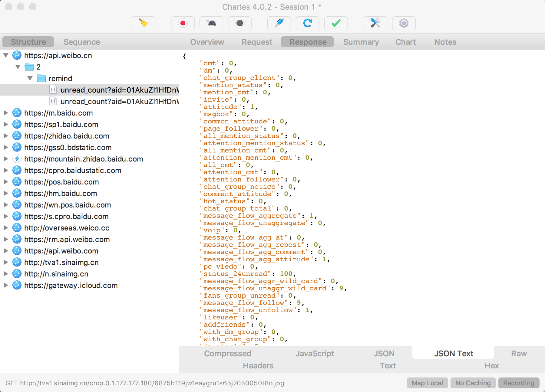Image resolution: width=545 pixels, height=392 pixels.
Task: Open Tools via wrench and screwdriver icon
Action: (375, 23)
